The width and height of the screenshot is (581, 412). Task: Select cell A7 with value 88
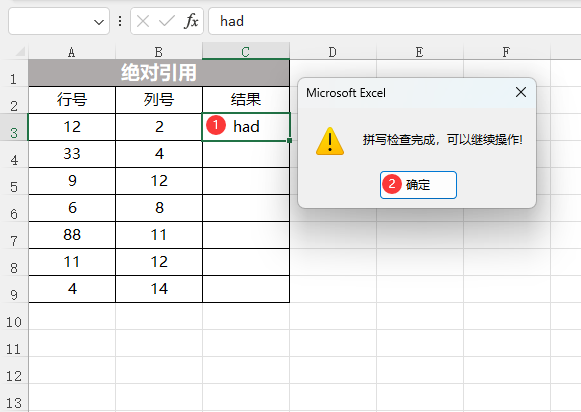pos(72,235)
